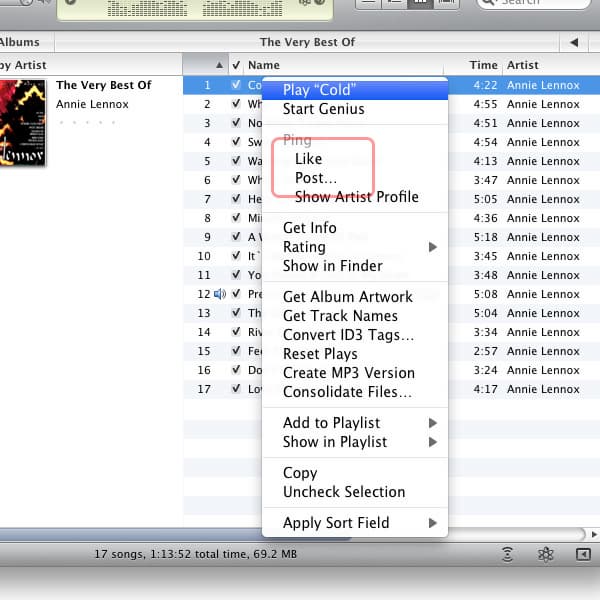The width and height of the screenshot is (600, 600).
Task: Select track 9 time "5:18"
Action: click(x=485, y=237)
